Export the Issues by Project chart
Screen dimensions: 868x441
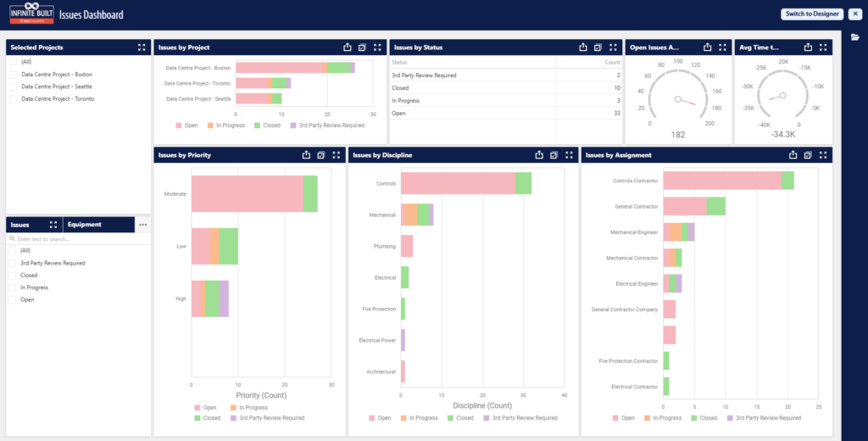(348, 47)
